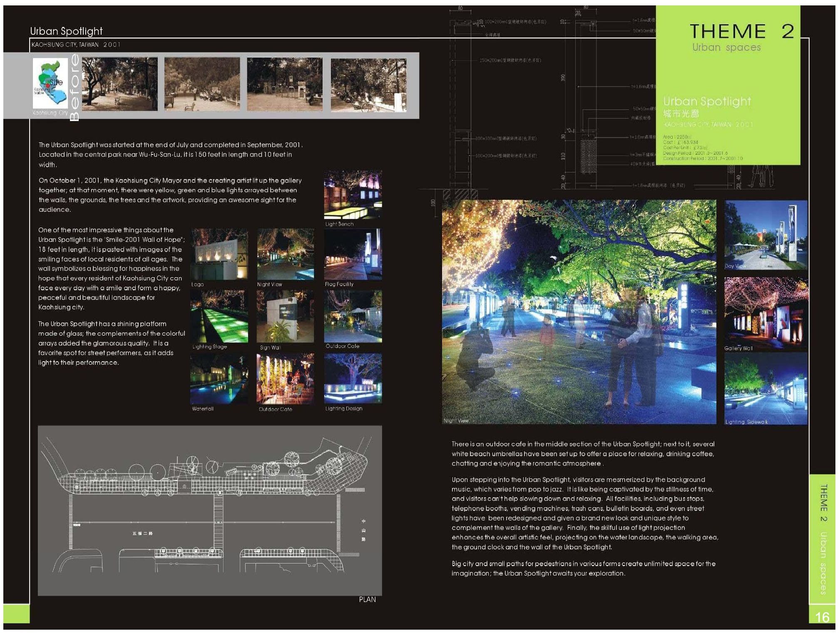Click the 五福二路 road label on plan
This screenshot has height=633, width=840.
click(142, 533)
